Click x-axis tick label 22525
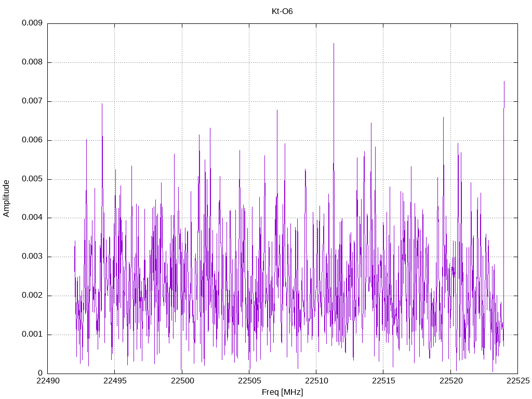 (518, 381)
